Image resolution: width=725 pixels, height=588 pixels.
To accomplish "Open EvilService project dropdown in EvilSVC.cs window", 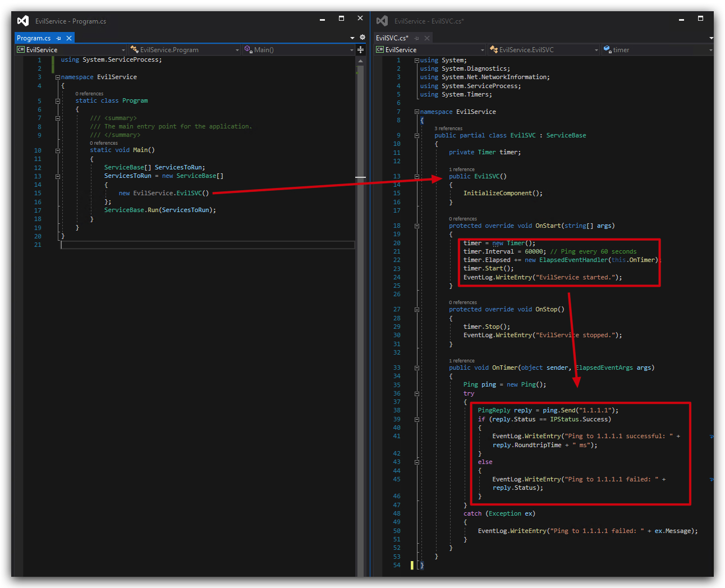I will (x=430, y=50).
